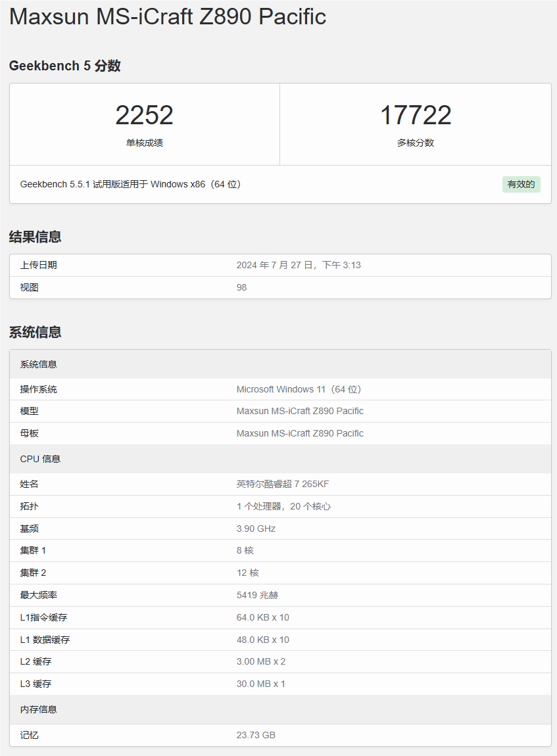Screen dimensions: 557x756
Task: Select the value "1 个处理器，20 个核心"
Action: click(283, 506)
